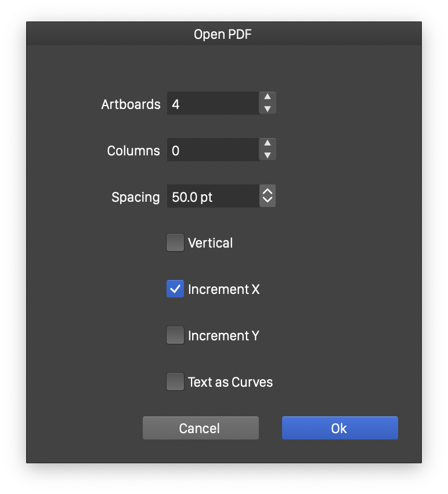Confirm with the Ok button

coord(339,428)
